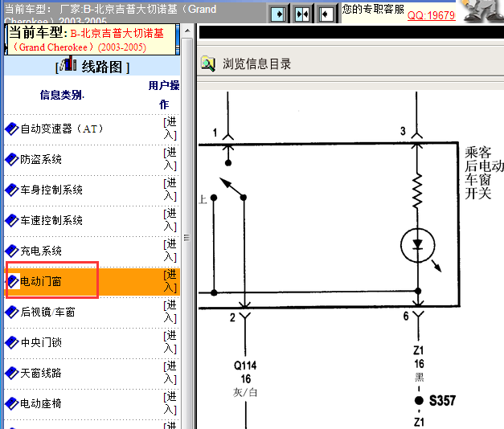
Task: Click the book icon beside 防盗系统
Action: (x=11, y=159)
